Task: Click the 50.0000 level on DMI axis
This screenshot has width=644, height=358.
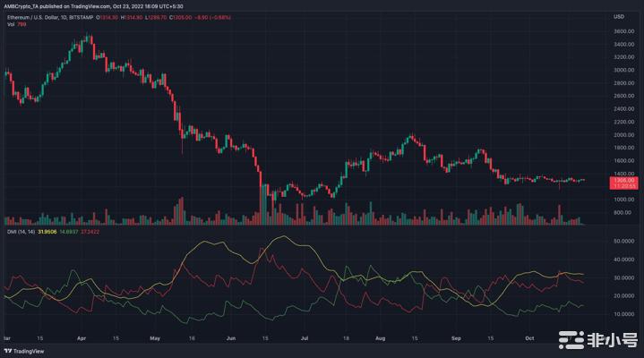Action: 623,242
